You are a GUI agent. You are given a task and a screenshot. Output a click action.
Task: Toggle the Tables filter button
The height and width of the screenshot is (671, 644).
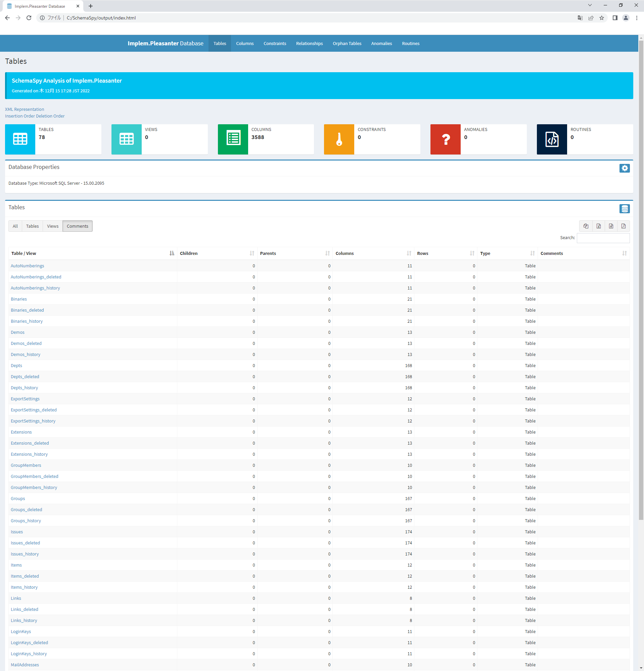pos(33,226)
